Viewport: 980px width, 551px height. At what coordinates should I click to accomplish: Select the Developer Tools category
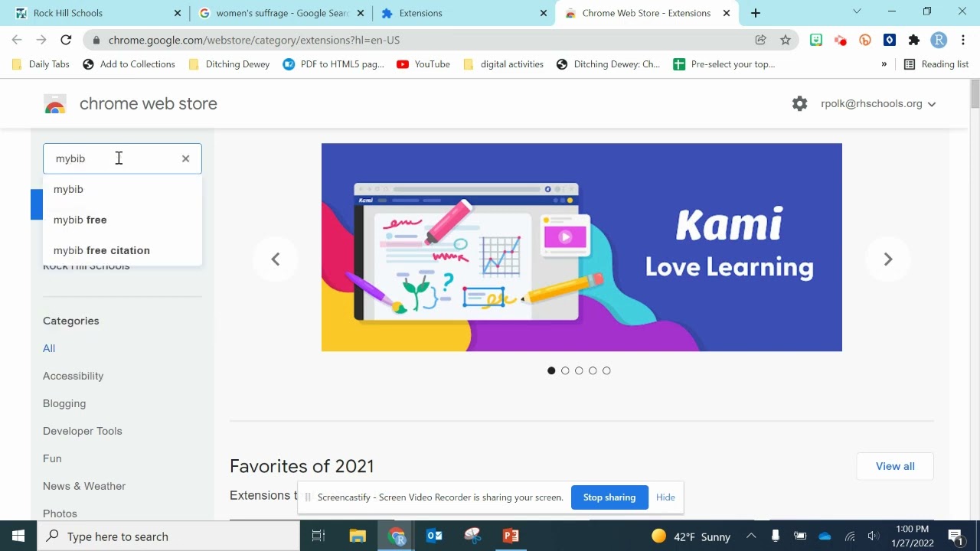[x=83, y=431]
